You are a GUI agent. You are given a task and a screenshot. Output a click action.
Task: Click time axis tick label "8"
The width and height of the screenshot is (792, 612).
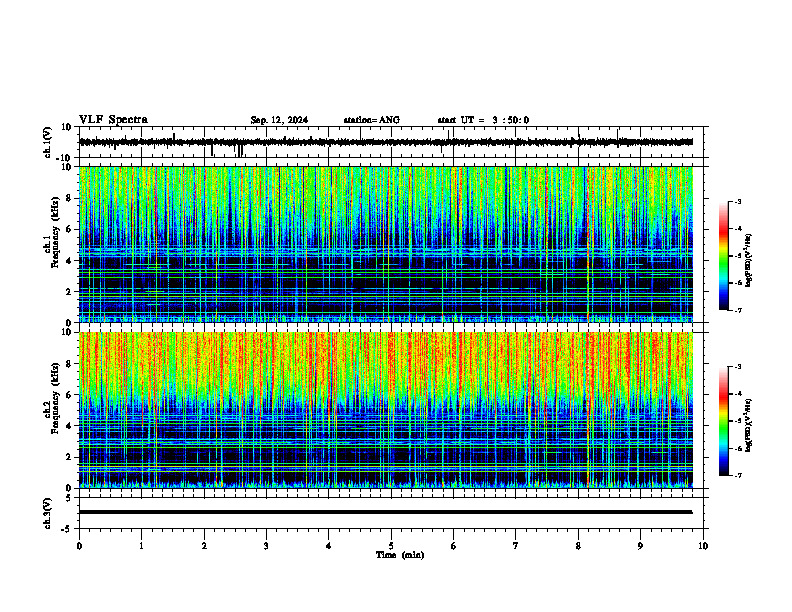[578, 546]
